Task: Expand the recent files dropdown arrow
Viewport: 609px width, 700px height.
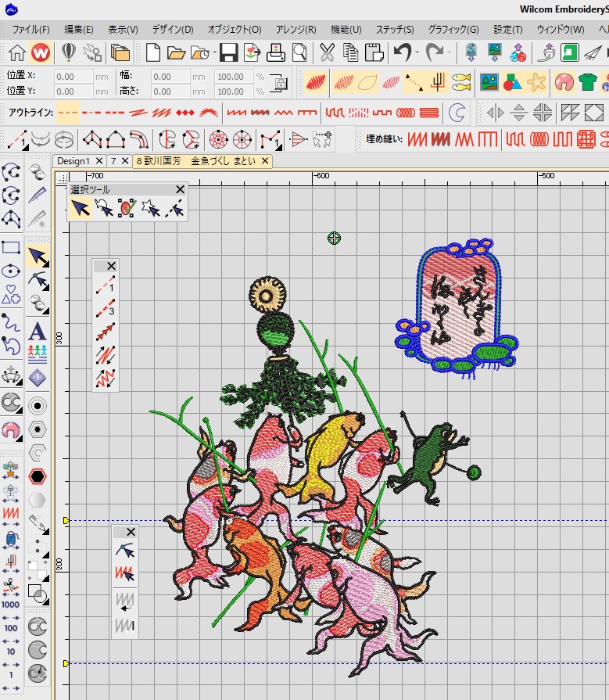Action: coord(215,53)
